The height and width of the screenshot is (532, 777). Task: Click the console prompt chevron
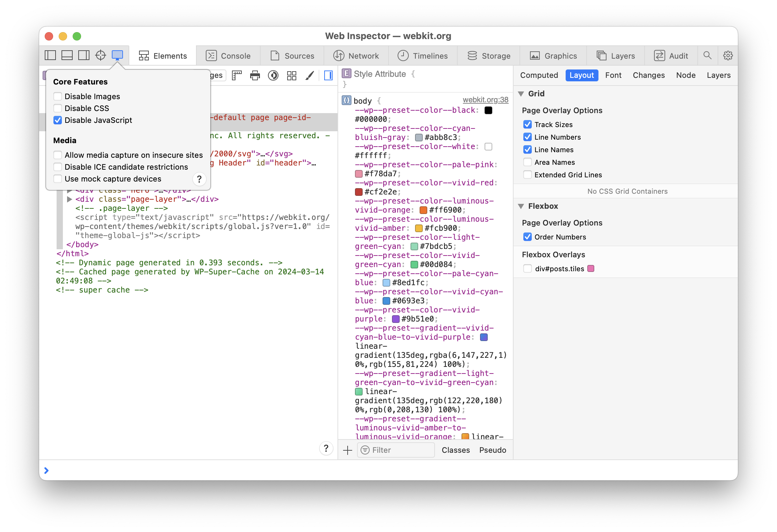pyautogui.click(x=46, y=470)
